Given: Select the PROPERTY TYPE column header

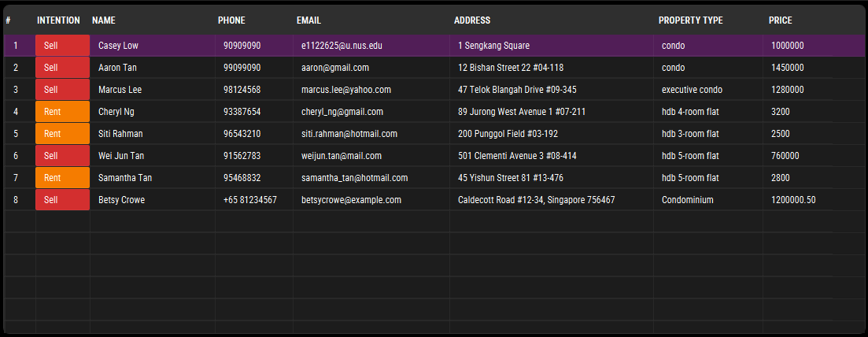Looking at the screenshot, I should coord(690,20).
